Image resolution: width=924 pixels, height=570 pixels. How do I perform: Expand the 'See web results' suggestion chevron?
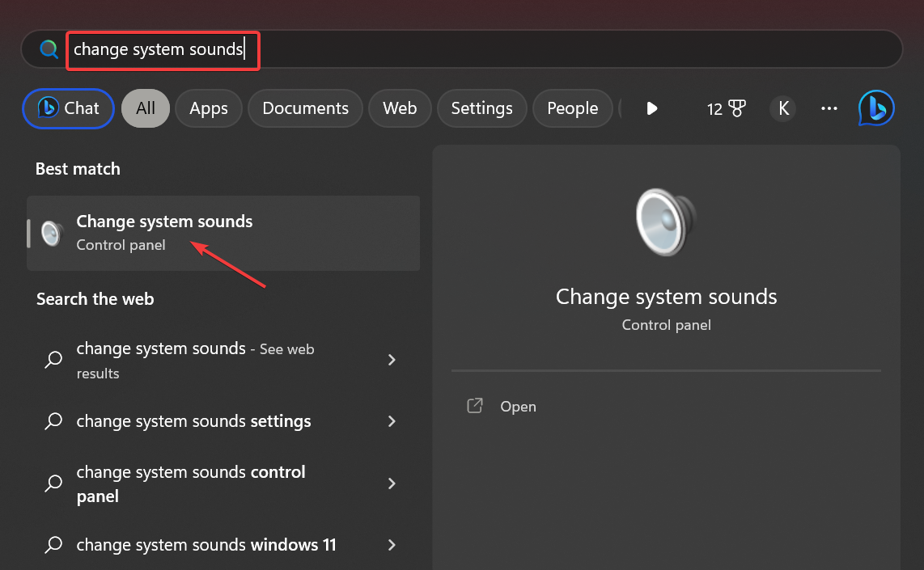pyautogui.click(x=392, y=360)
